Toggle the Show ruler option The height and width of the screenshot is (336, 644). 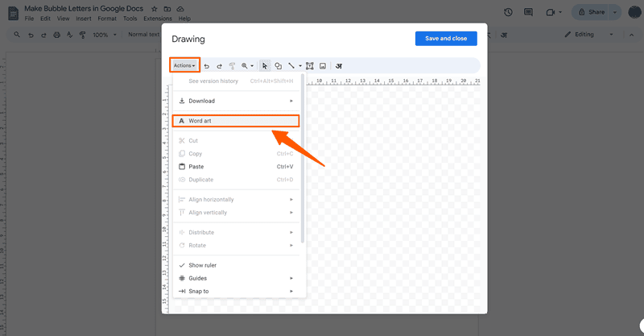click(x=202, y=265)
